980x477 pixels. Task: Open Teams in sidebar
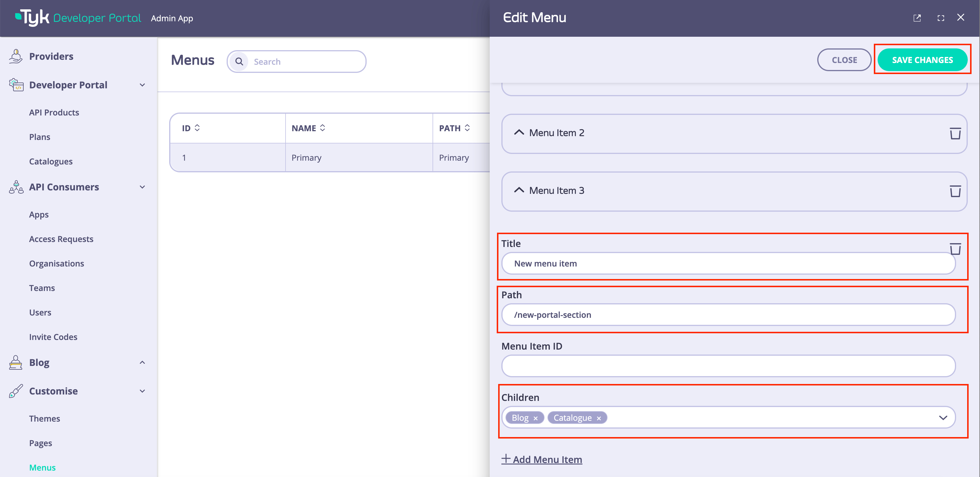coord(42,288)
